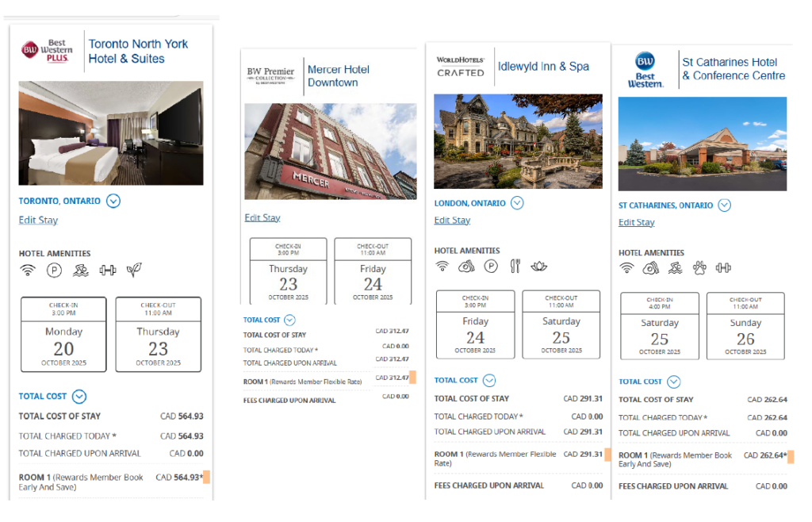812x522 pixels.
Task: Click the swimming pool icon for St Catharines hotel
Action: click(x=676, y=267)
